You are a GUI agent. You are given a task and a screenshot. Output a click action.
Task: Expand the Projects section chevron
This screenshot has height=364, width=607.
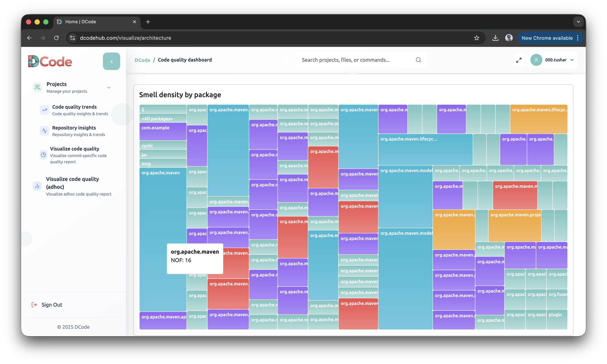109,87
